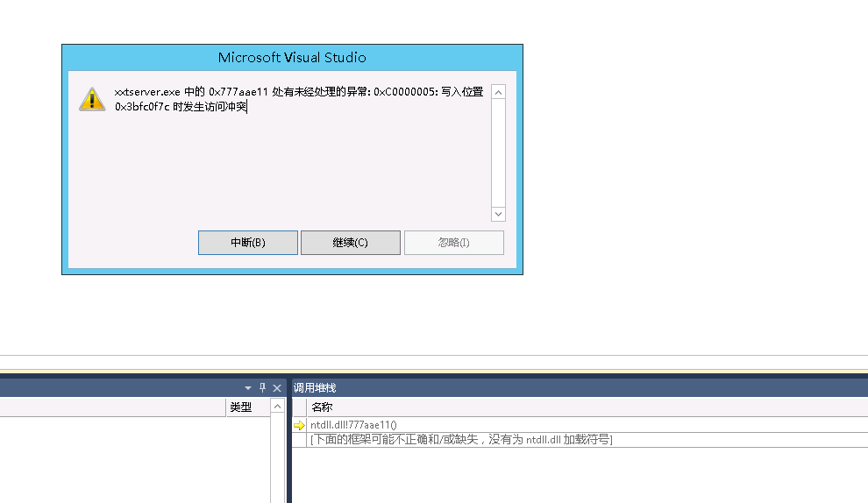
Task: Click the Microsoft Visual Studio dialog title
Action: coord(292,58)
